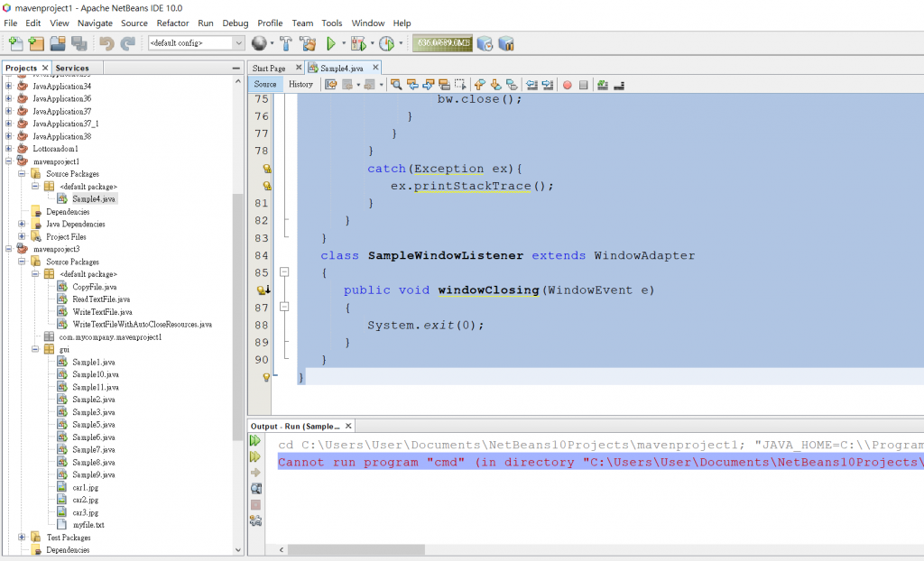Click Re-run green arrows in Output panel
This screenshot has height=561, width=924.
255,440
